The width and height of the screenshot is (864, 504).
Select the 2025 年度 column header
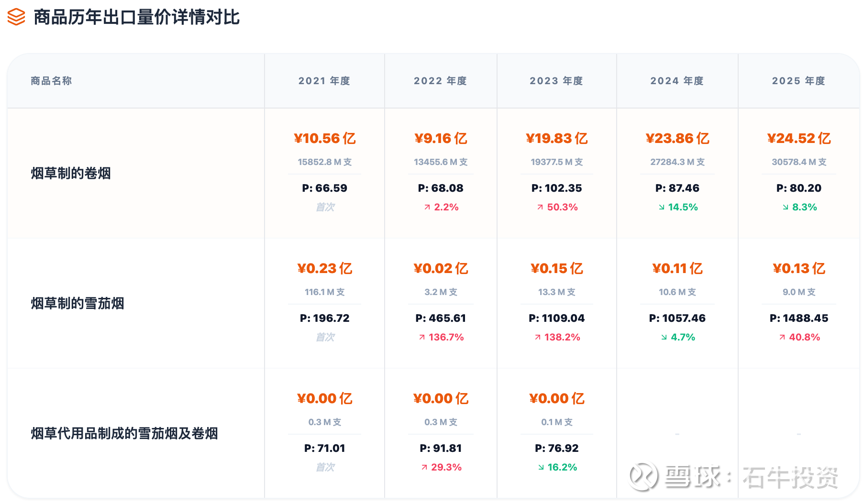pyautogui.click(x=798, y=81)
